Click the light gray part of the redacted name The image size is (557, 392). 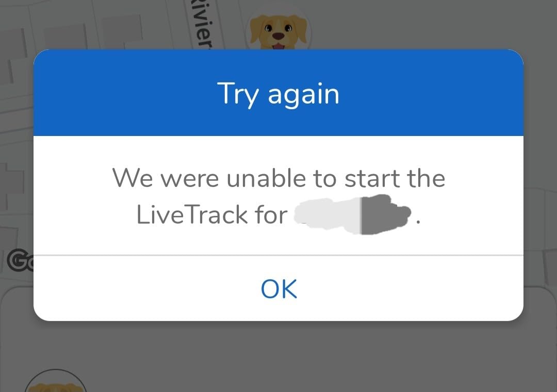coord(327,214)
